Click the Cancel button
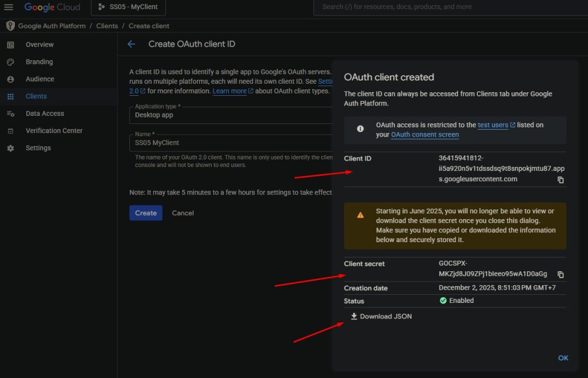 [x=183, y=213]
